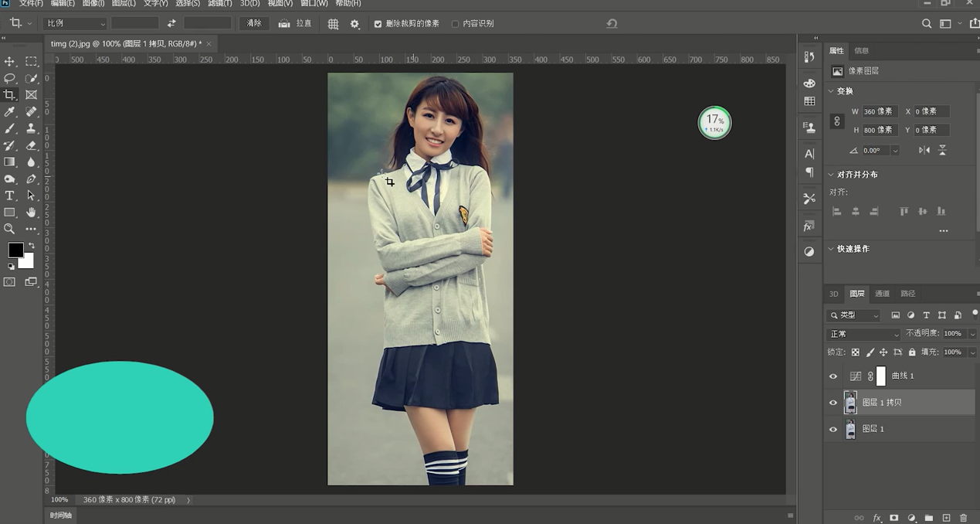Collapse the 对齐并分布 section
Screen dimensions: 980x524
click(831, 175)
